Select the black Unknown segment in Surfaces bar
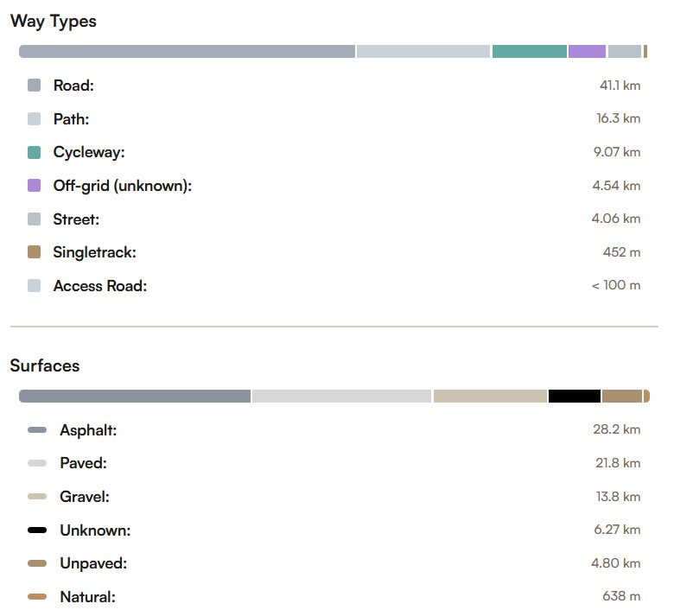Viewport: 674px width, 616px height. (x=575, y=396)
